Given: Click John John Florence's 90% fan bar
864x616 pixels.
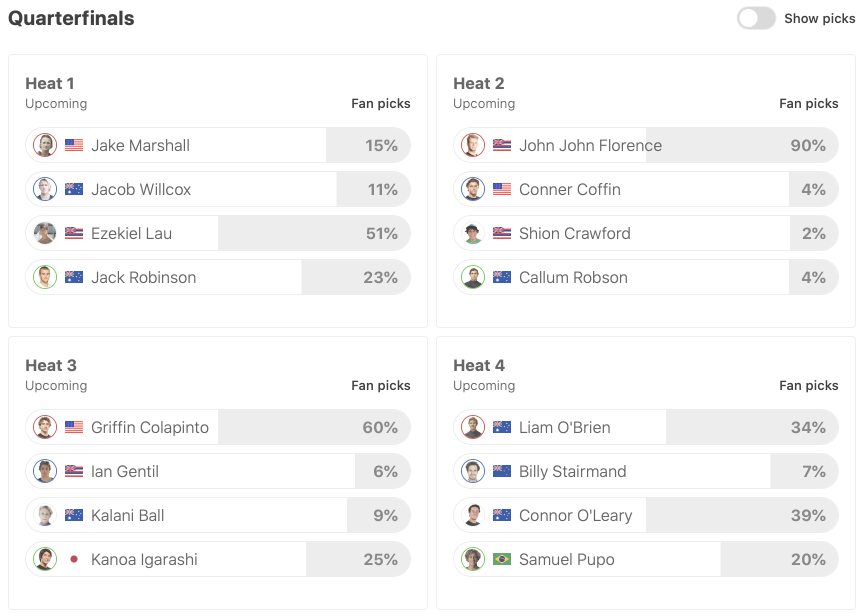Looking at the screenshot, I should 742,145.
